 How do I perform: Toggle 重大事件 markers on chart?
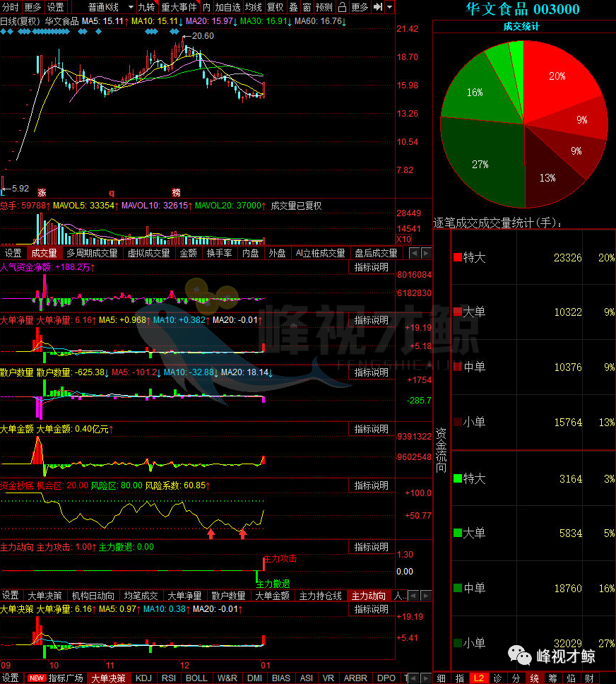179,7
